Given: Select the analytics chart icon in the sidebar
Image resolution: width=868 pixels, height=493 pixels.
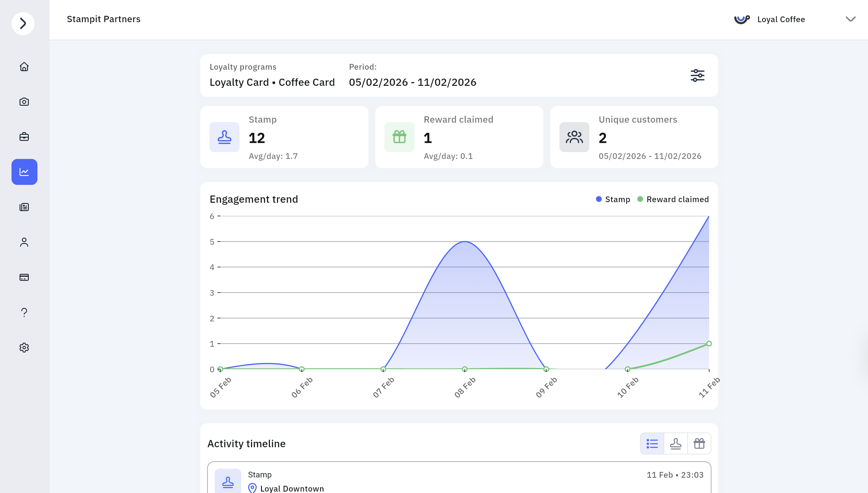Looking at the screenshot, I should click(x=24, y=172).
